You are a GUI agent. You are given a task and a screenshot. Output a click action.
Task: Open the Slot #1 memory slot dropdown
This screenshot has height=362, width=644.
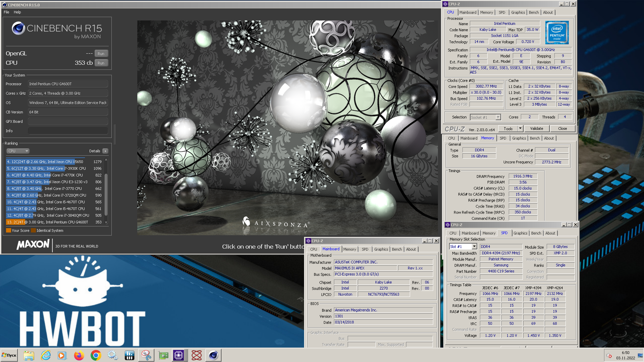click(x=463, y=247)
